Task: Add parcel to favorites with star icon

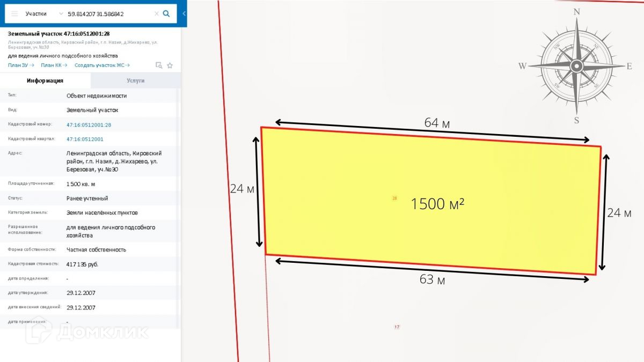Action: 170,65
